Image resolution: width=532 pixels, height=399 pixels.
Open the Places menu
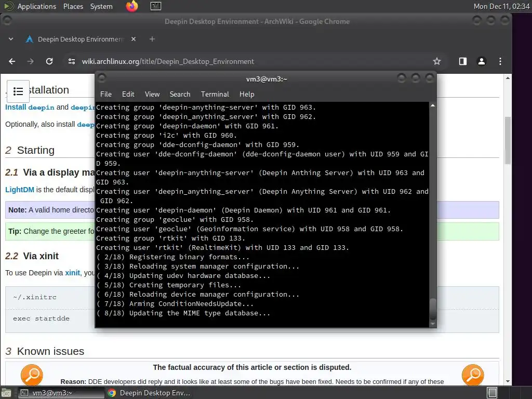pyautogui.click(x=73, y=6)
